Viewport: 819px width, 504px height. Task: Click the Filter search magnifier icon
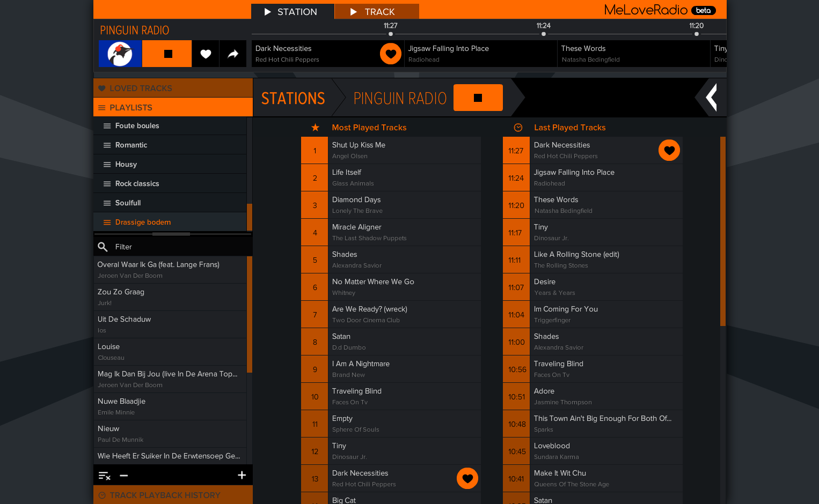coord(103,247)
